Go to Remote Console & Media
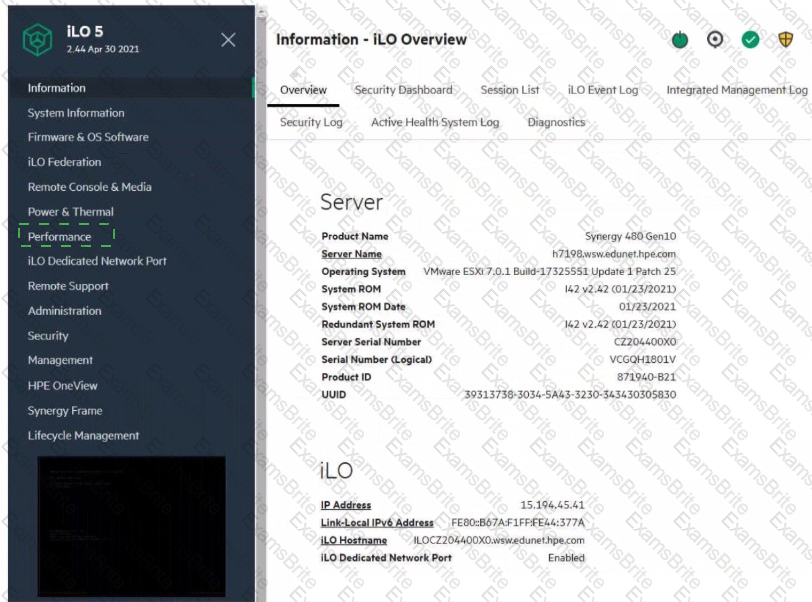The image size is (812, 602). 90,187
